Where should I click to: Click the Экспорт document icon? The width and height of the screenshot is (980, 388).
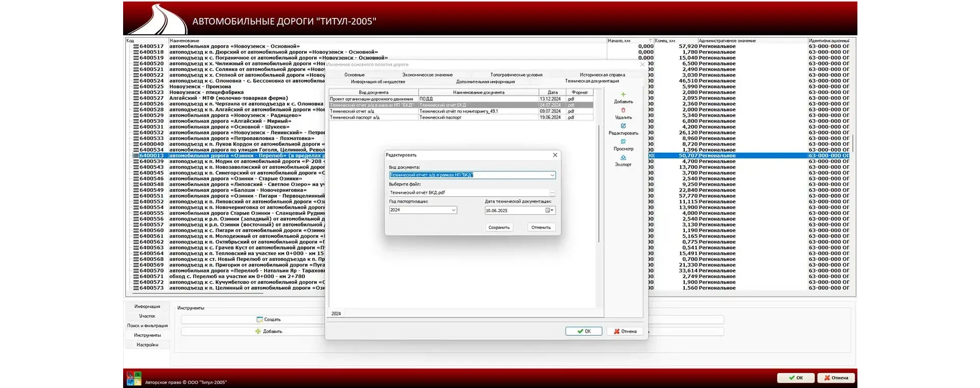pos(623,158)
